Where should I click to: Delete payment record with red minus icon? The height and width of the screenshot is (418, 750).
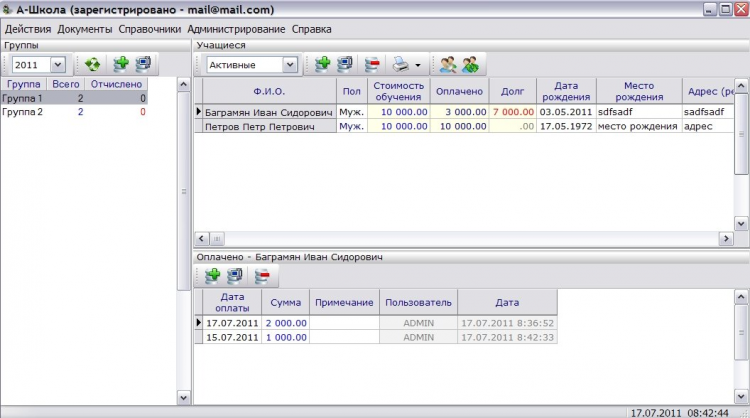(x=262, y=275)
